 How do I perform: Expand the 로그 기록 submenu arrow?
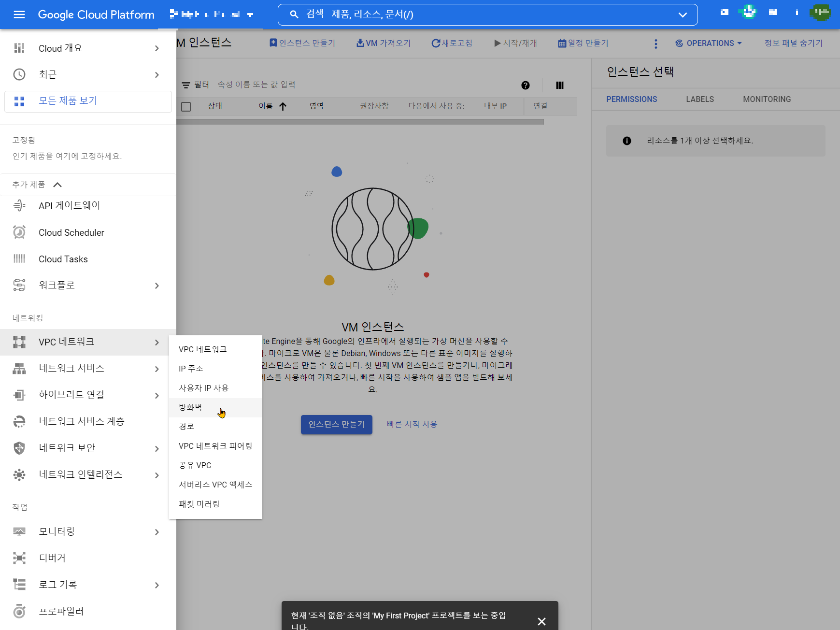coord(157,585)
